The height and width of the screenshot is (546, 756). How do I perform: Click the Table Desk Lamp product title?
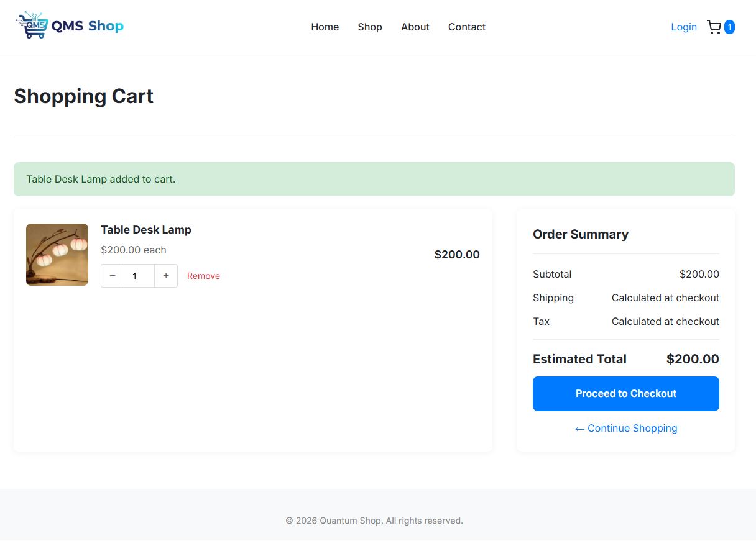pos(146,230)
